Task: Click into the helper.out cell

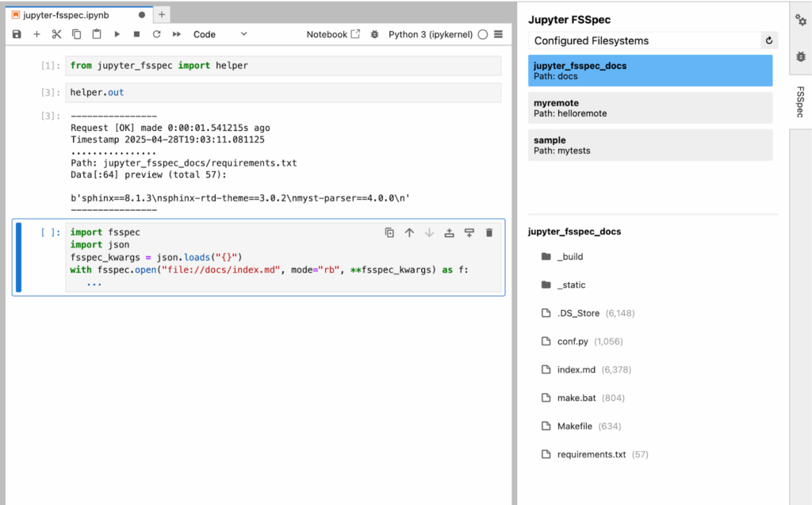Action: [x=283, y=92]
